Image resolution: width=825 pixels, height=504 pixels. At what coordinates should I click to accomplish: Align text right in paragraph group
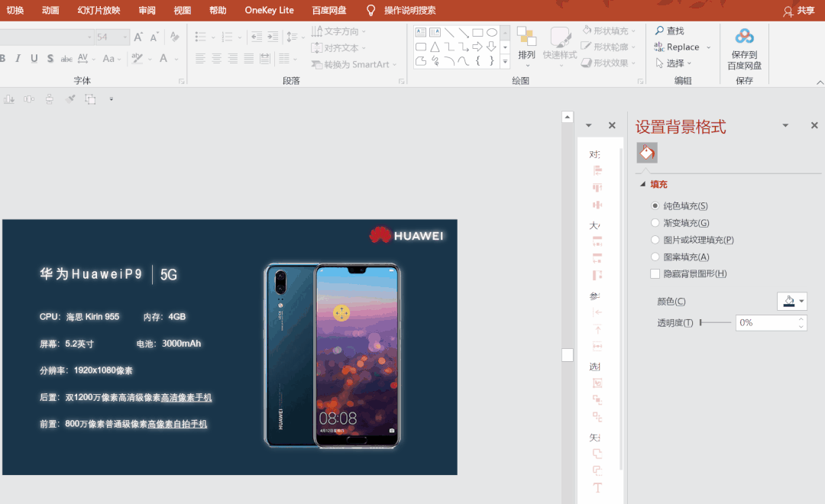point(232,58)
